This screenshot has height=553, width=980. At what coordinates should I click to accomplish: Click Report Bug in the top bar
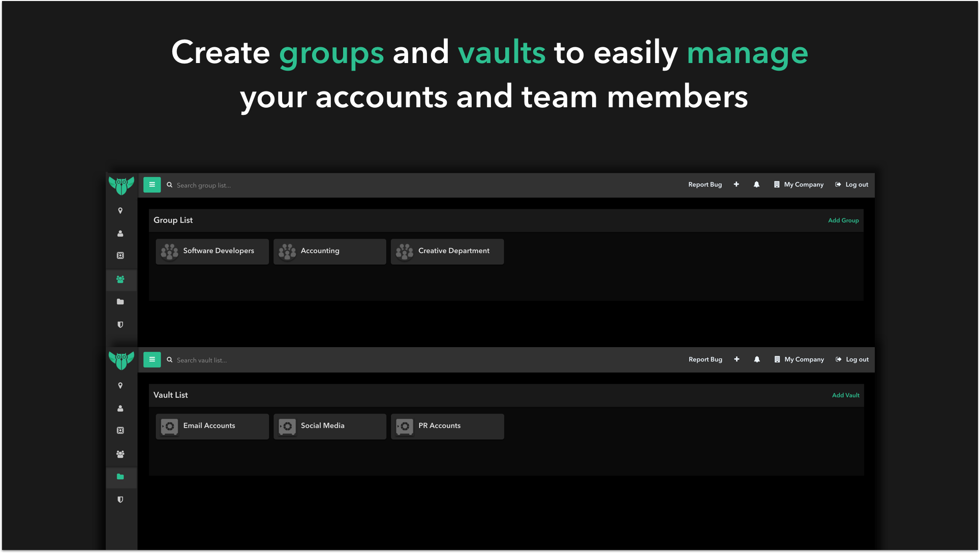tap(705, 185)
